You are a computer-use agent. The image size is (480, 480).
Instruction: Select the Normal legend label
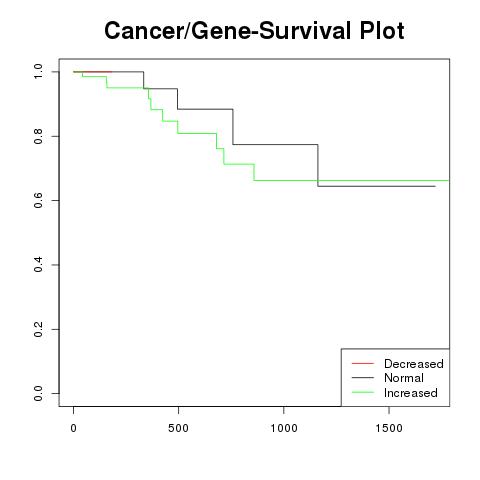click(404, 378)
